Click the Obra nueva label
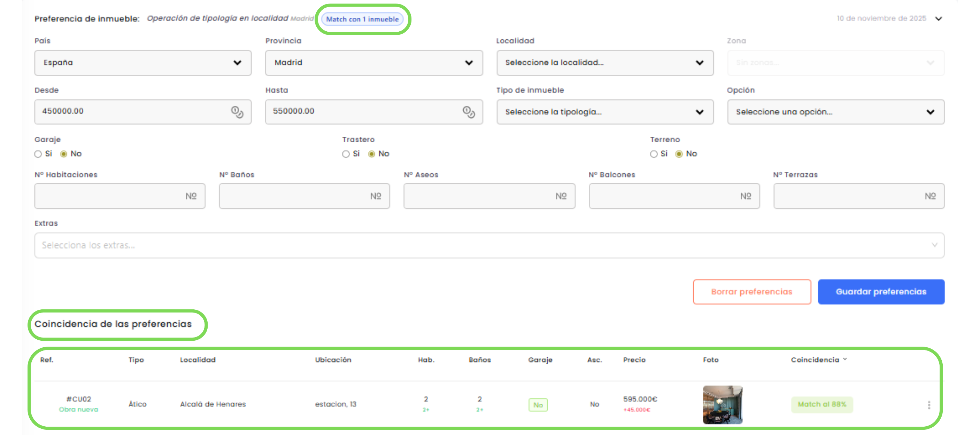 tap(78, 410)
